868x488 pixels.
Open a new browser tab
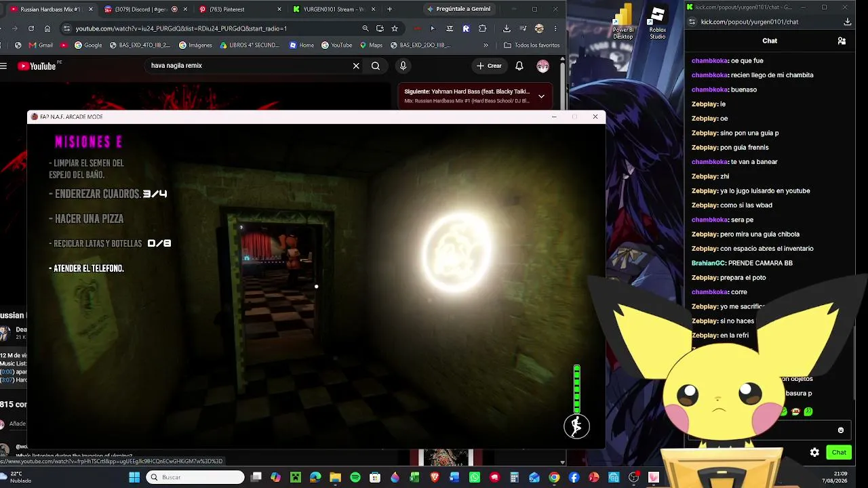(389, 9)
